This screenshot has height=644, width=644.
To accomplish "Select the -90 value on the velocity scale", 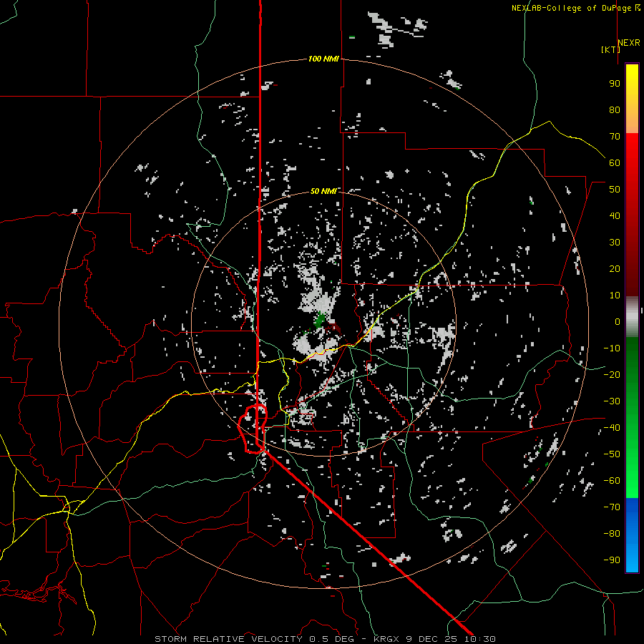I will point(612,560).
